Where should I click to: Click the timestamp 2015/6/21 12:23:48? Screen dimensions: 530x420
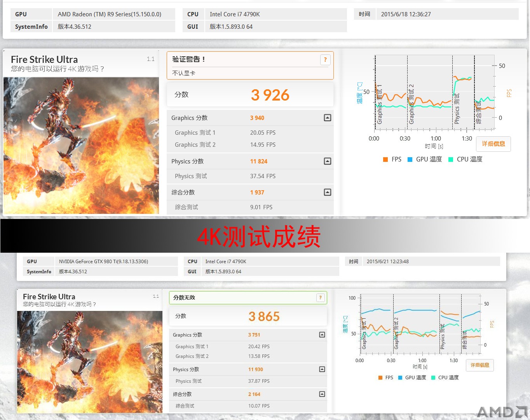pyautogui.click(x=387, y=262)
